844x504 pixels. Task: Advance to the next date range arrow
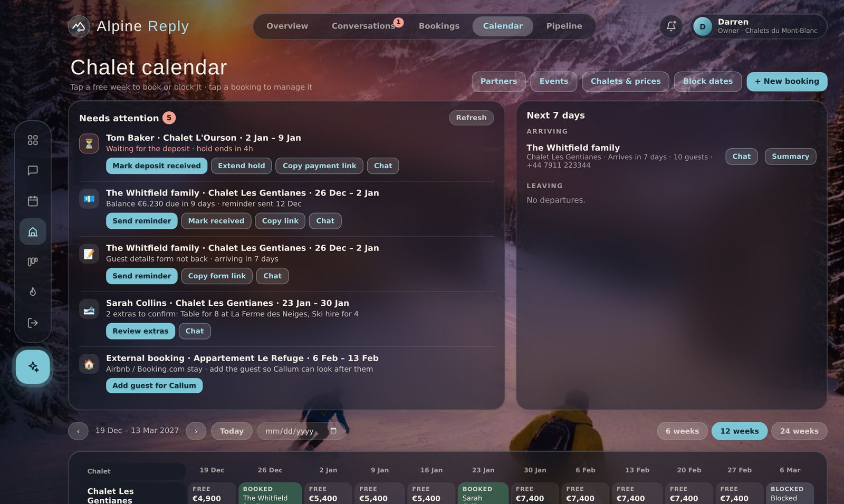pos(196,431)
